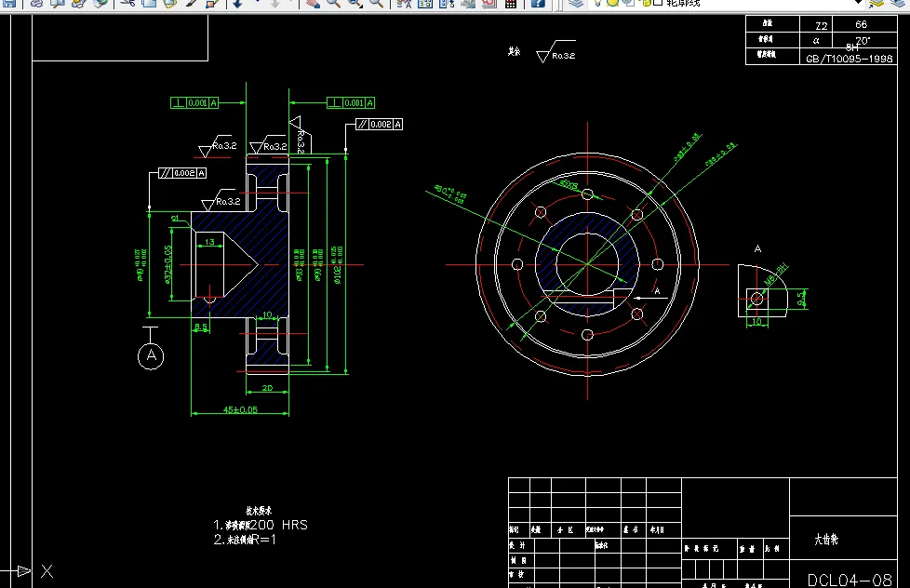910x588 pixels.
Task: Click the Plot (print) toolbar icon
Action: 36,3
